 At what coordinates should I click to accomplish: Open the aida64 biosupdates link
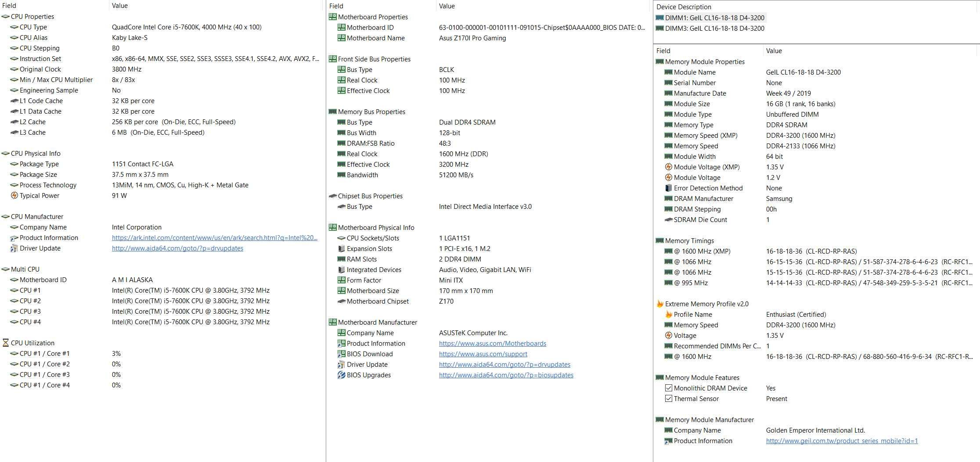(x=506, y=375)
